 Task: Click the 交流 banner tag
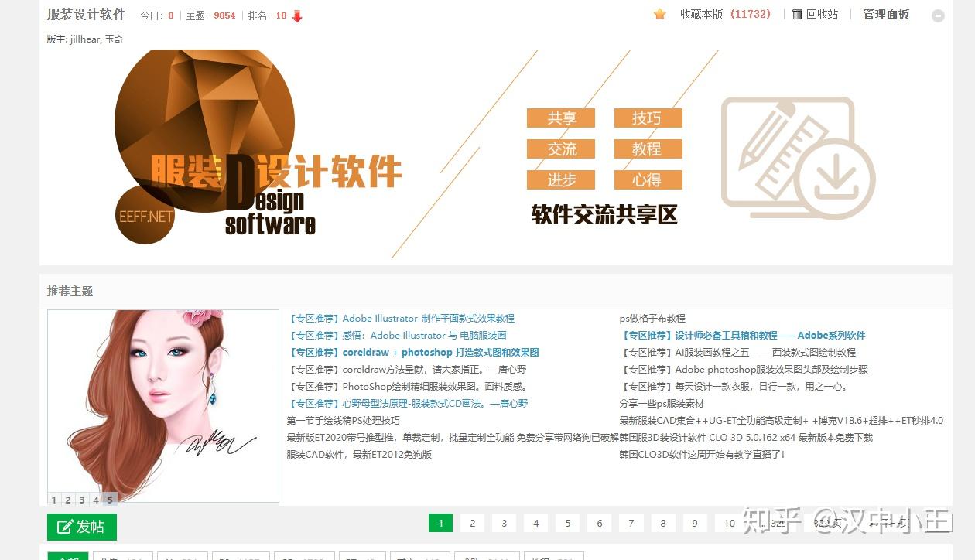562,149
